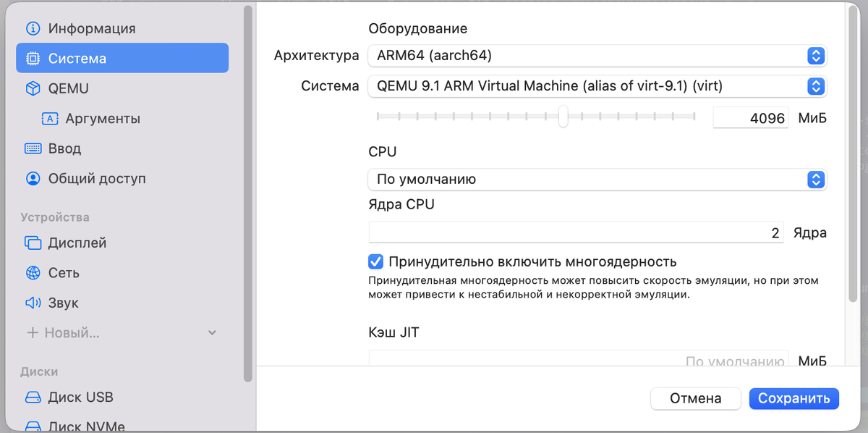
Task: Click the Дисплей screen icon
Action: click(x=33, y=243)
